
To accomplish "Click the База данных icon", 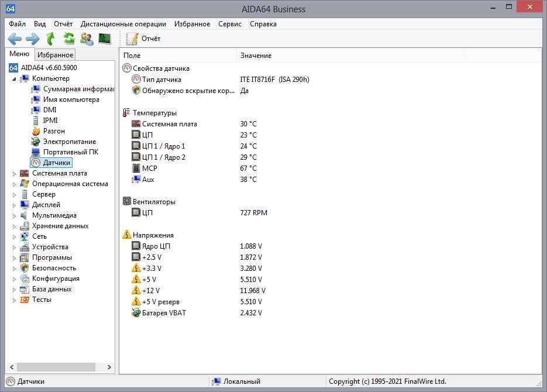I will tap(25, 289).
